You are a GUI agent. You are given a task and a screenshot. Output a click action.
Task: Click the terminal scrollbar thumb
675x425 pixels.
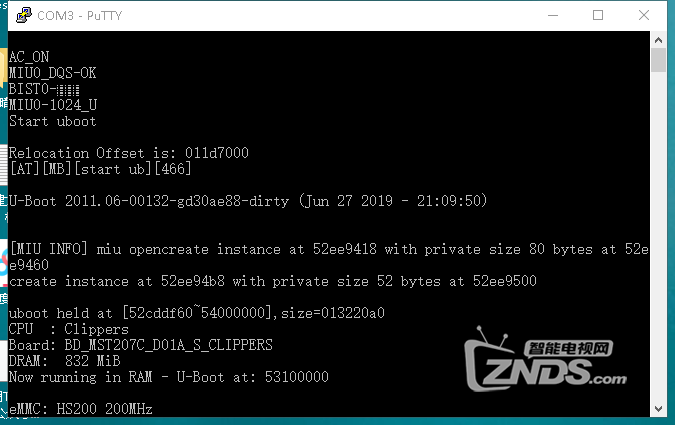click(x=658, y=60)
